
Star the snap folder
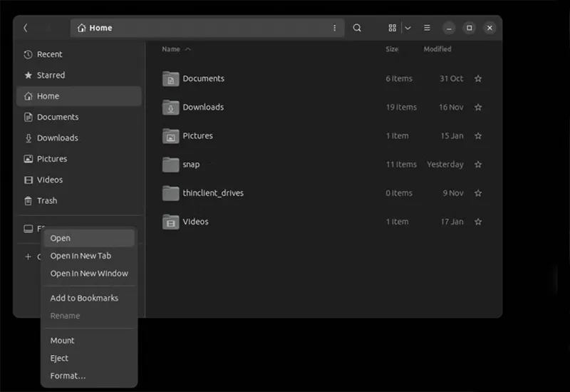coord(478,165)
